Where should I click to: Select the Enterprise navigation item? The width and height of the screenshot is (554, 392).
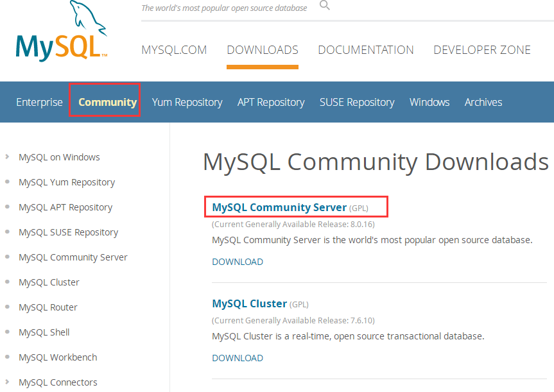[x=39, y=101]
